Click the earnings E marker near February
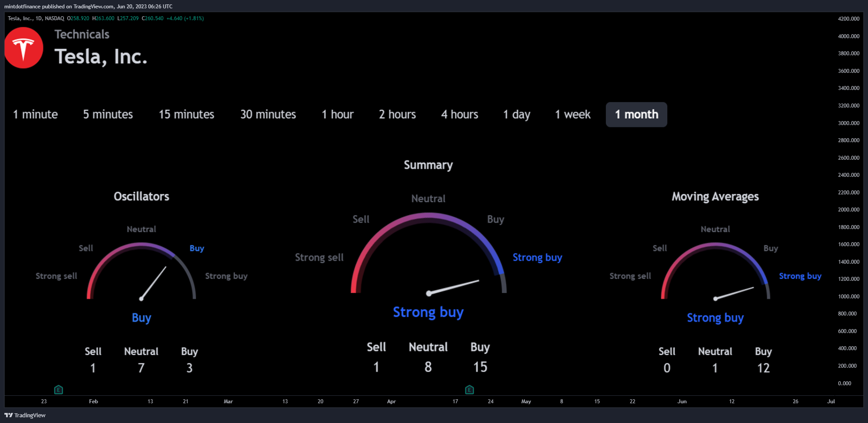 tap(58, 390)
